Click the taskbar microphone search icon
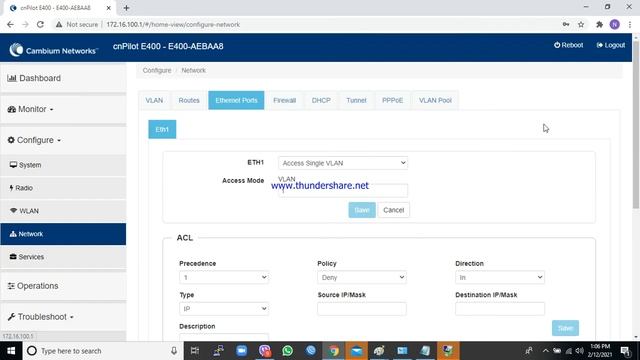This screenshot has height=360, width=640. pyautogui.click(x=174, y=351)
